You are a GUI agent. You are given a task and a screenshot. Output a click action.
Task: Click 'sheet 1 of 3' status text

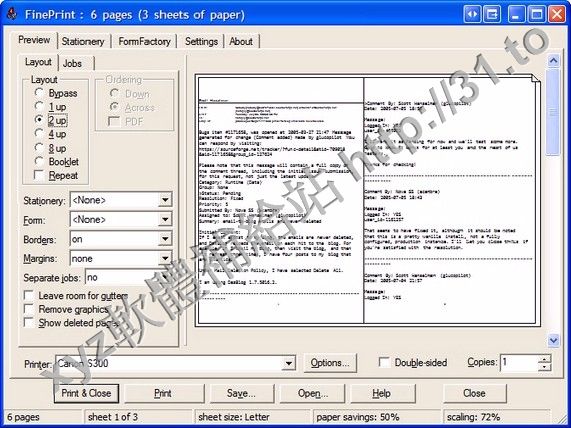tap(113, 417)
